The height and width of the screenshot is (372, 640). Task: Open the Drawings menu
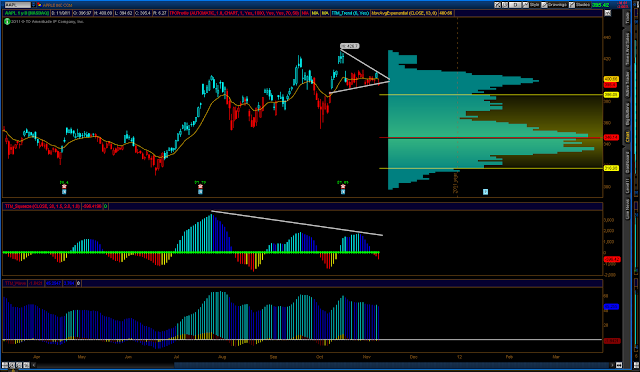point(558,4)
